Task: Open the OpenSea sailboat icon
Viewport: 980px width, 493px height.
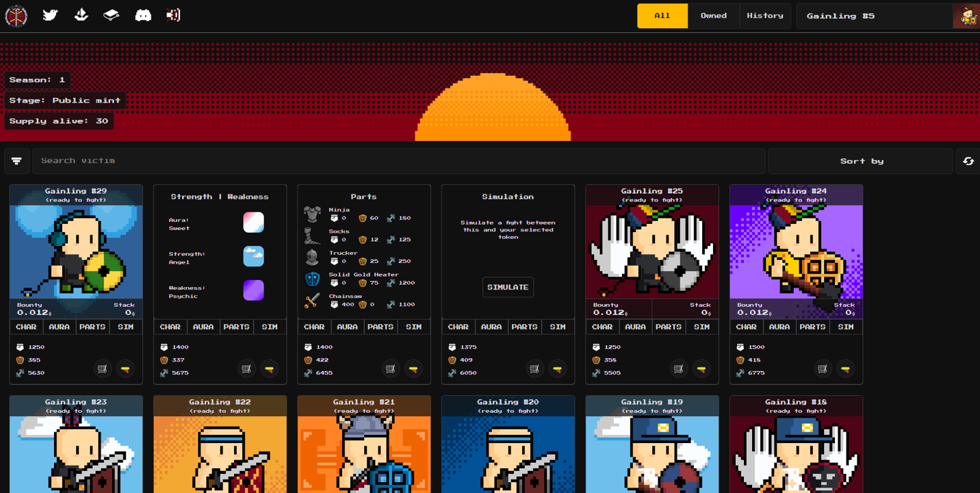Action: [81, 15]
